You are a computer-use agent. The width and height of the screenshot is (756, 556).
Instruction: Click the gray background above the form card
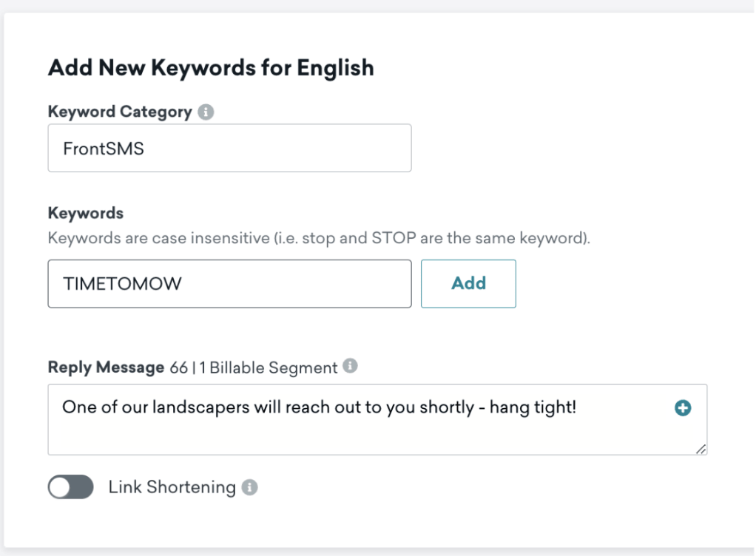370,5
